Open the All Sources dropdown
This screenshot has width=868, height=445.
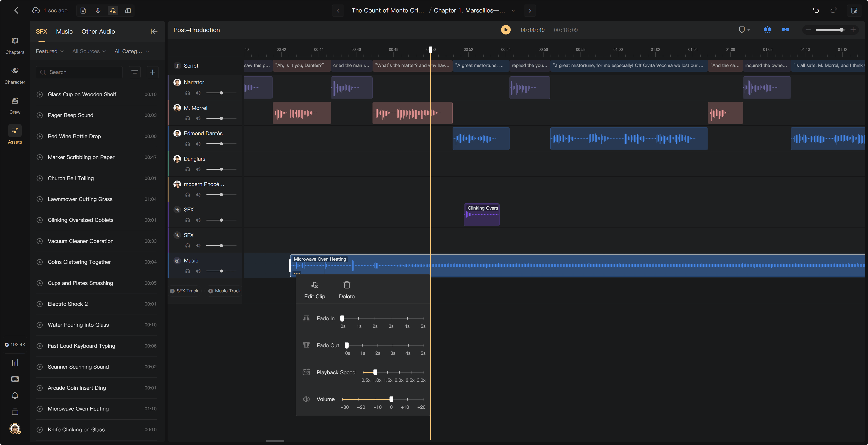click(x=89, y=51)
